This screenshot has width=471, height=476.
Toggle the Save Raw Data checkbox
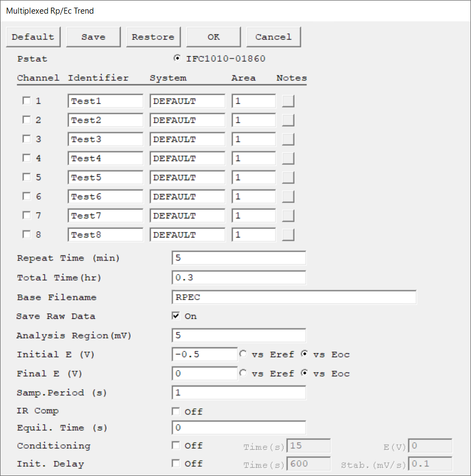pyautogui.click(x=175, y=316)
